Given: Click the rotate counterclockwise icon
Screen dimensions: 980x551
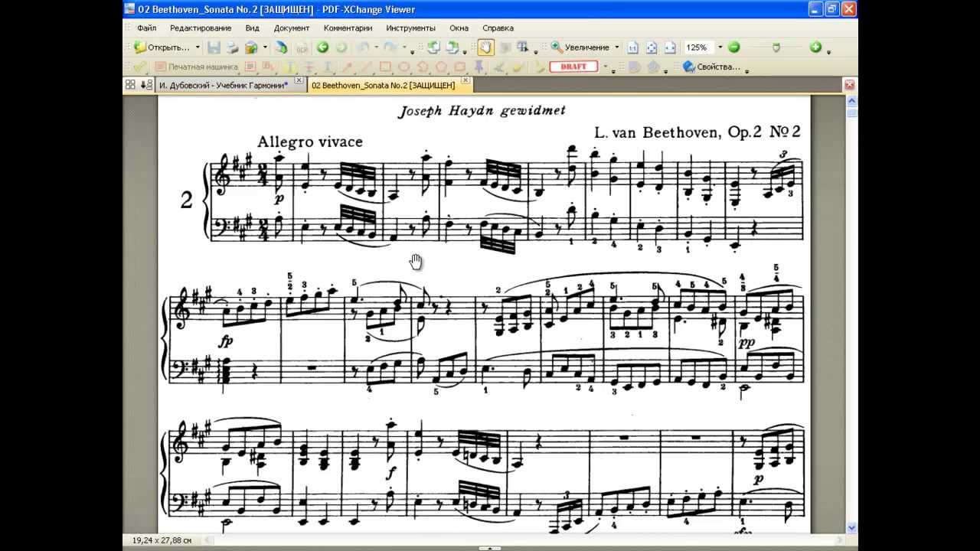Looking at the screenshot, I should coord(433,47).
